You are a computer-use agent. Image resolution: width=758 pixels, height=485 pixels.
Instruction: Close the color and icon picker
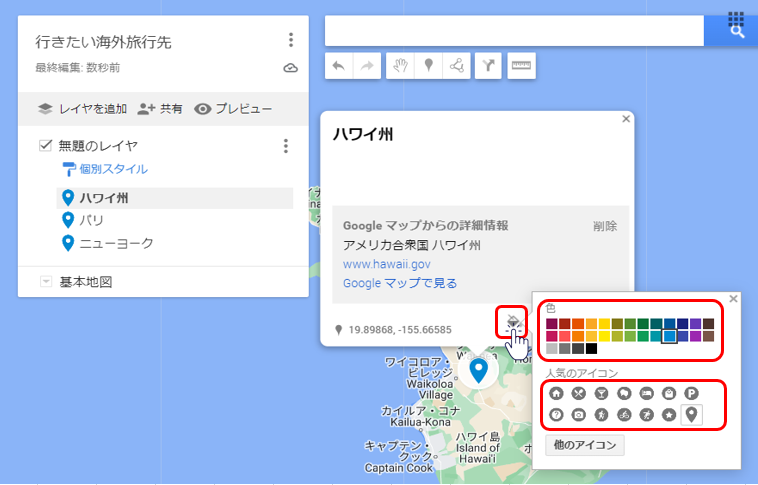click(x=733, y=299)
